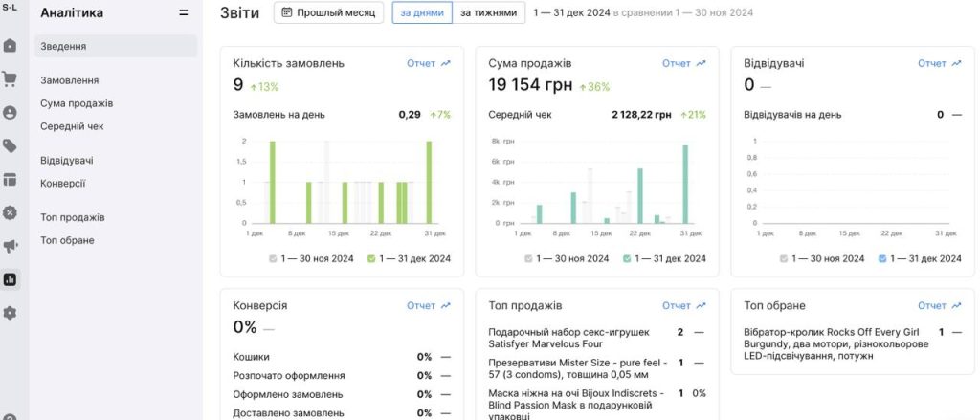Select the за днями view

pyautogui.click(x=422, y=12)
